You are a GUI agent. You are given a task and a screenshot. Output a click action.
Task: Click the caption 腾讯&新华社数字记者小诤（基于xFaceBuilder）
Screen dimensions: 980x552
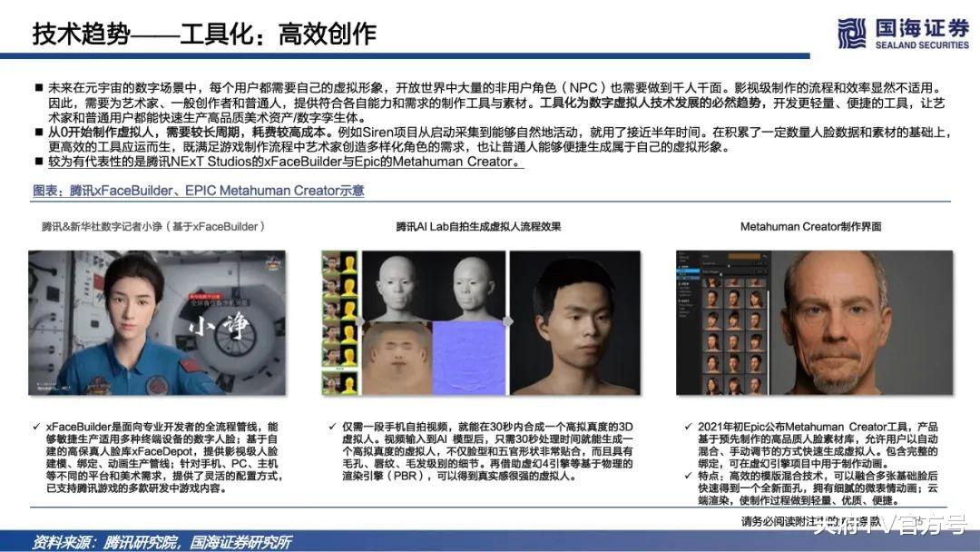pos(153,226)
